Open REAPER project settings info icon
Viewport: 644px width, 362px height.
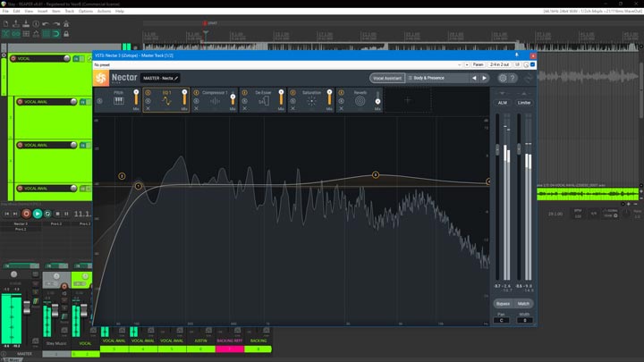click(36, 24)
